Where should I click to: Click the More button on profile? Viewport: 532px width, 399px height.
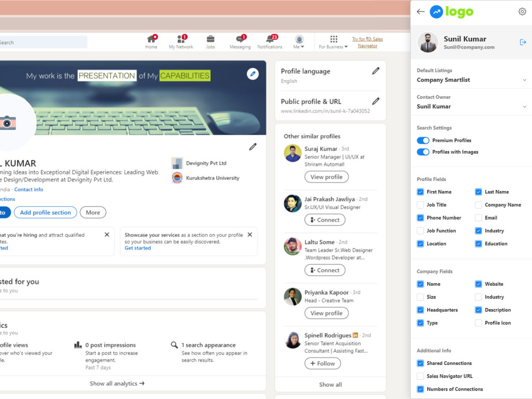point(93,212)
